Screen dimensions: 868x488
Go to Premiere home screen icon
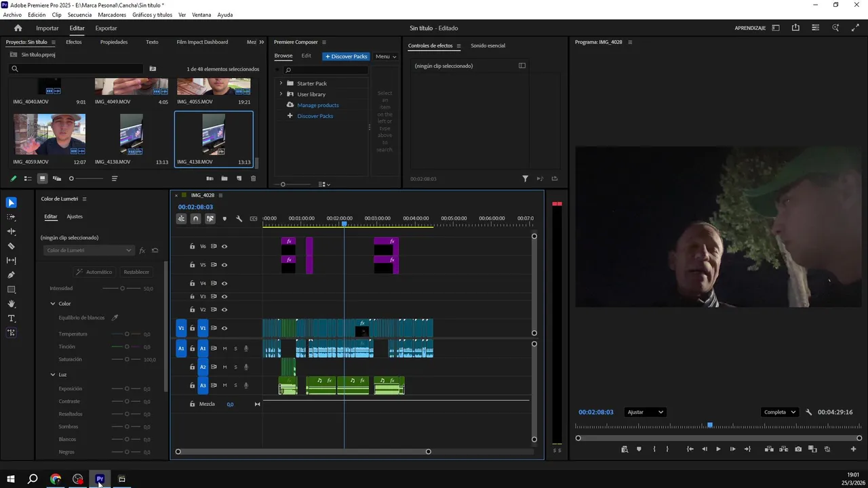[x=18, y=28]
